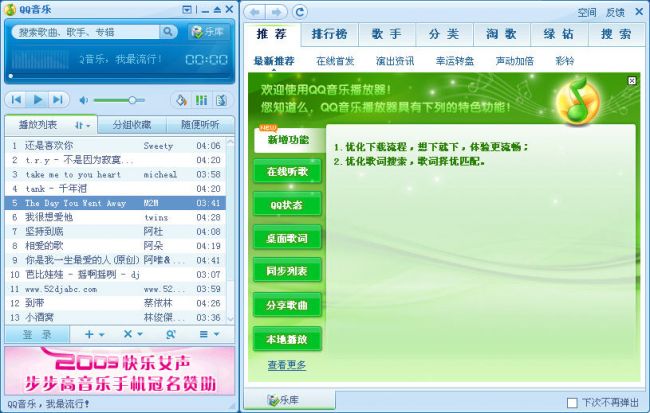Open 声动加倍 sub-tab

[514, 61]
